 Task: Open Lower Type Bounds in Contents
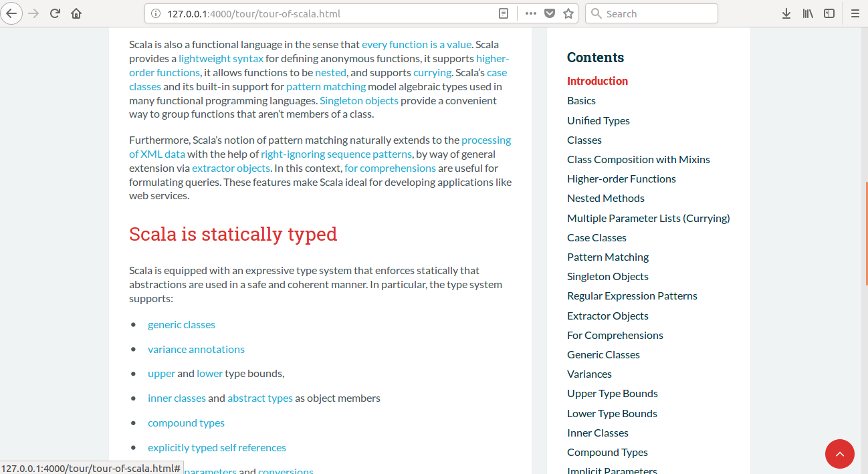pyautogui.click(x=612, y=413)
